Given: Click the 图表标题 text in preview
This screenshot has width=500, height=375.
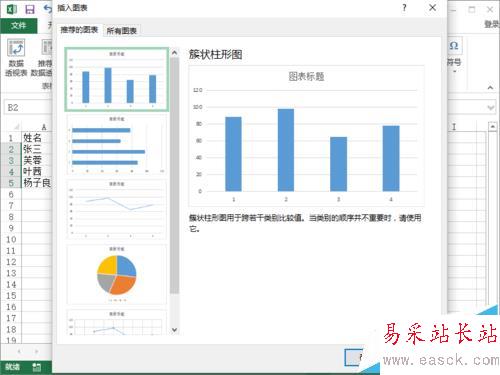Looking at the screenshot, I should [x=306, y=76].
